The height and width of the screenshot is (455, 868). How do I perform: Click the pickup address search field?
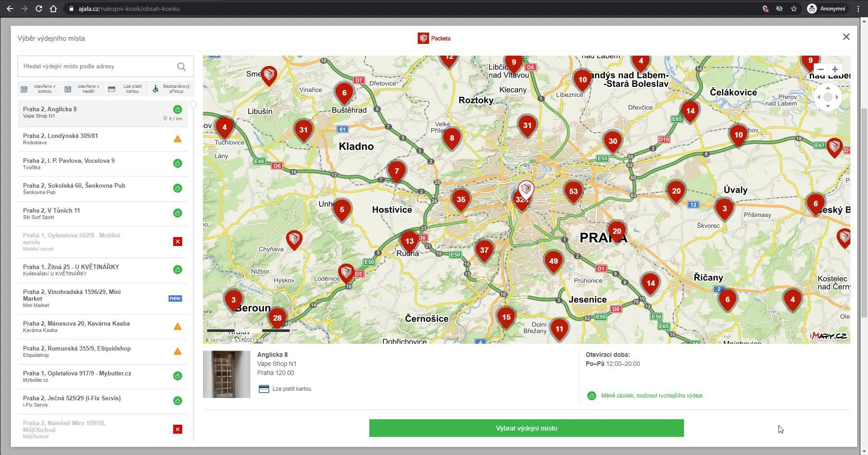pyautogui.click(x=97, y=66)
